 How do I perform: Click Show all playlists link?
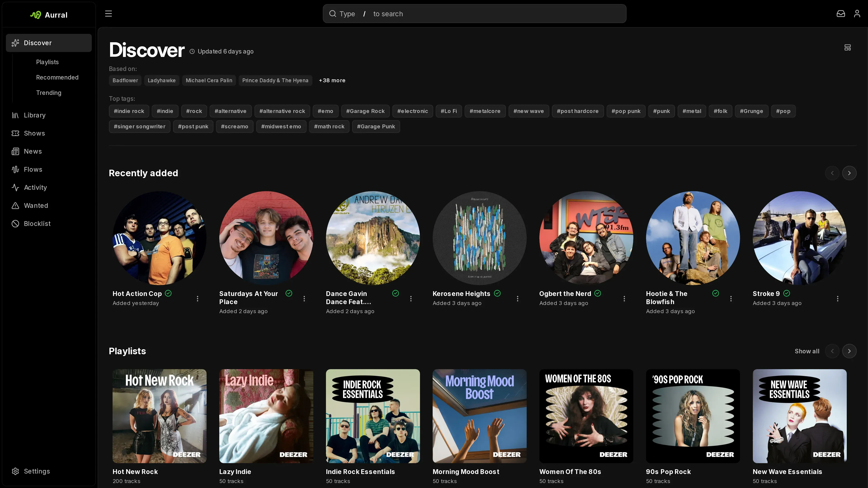(807, 351)
